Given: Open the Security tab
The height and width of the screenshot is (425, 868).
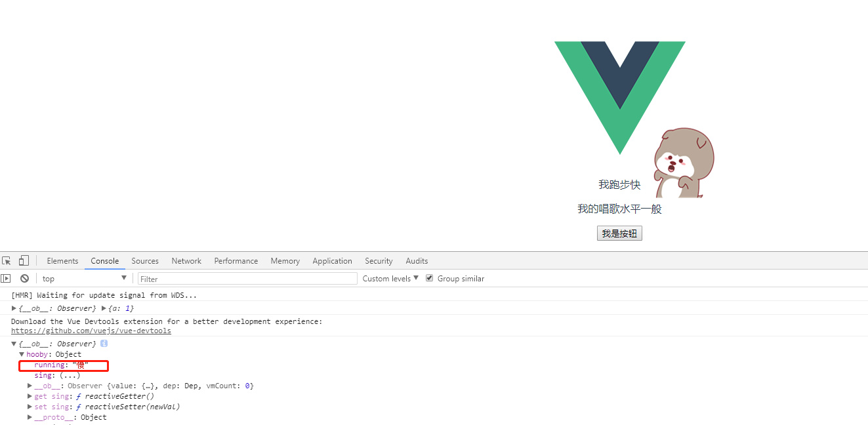Looking at the screenshot, I should pyautogui.click(x=379, y=260).
